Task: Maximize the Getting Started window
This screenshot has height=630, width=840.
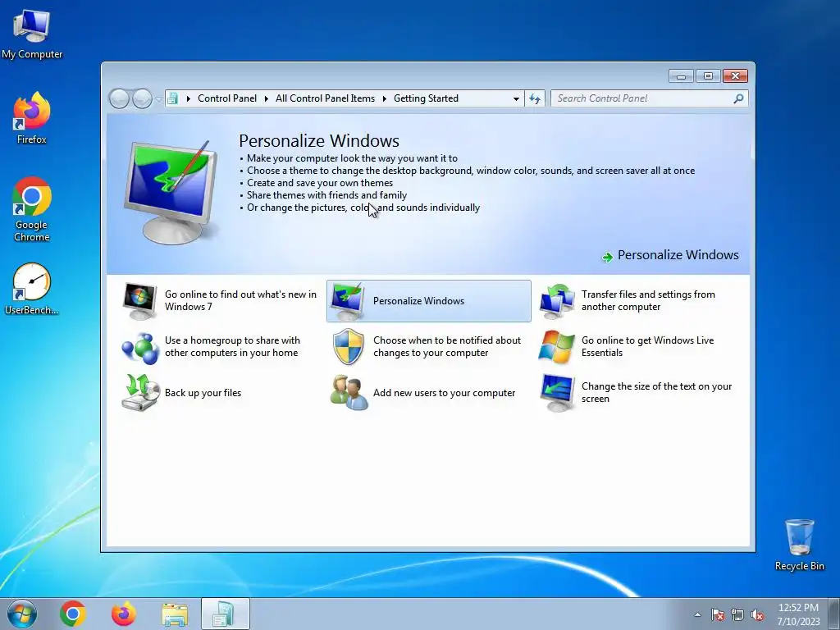Action: click(708, 76)
